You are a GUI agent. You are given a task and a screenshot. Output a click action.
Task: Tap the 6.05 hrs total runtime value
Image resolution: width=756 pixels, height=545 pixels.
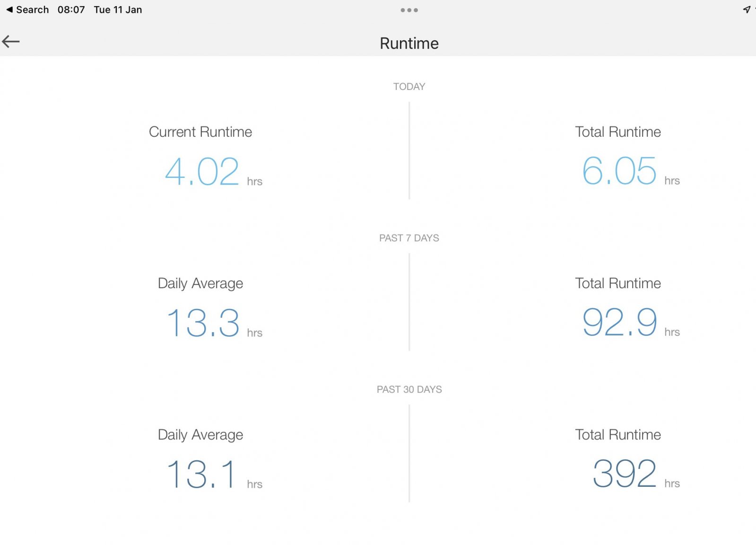(631, 171)
